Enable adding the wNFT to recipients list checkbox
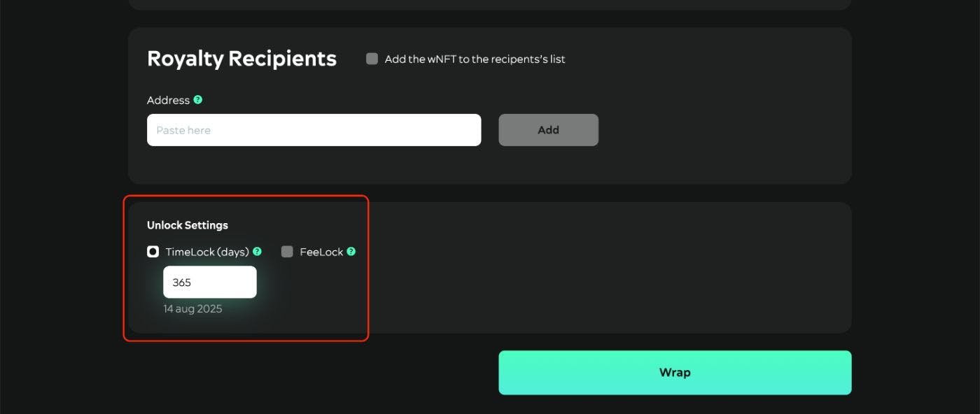The image size is (980, 414). click(372, 59)
